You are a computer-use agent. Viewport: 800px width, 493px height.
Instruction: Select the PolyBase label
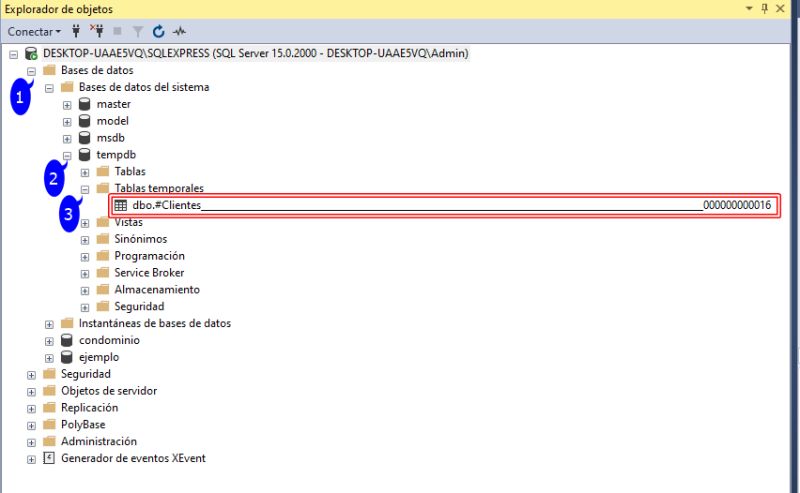[83, 424]
